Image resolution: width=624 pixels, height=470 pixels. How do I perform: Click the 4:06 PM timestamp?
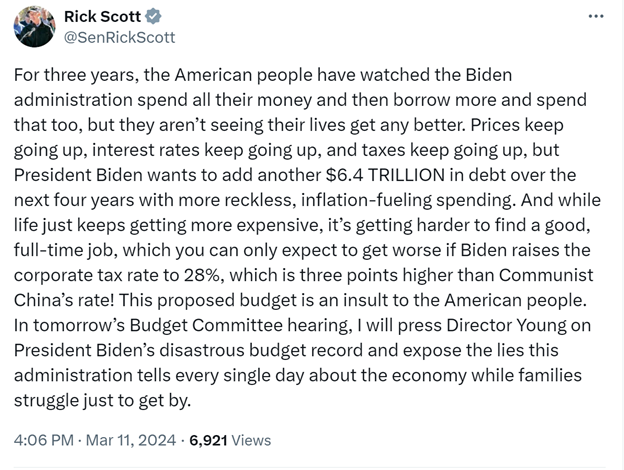44,440
